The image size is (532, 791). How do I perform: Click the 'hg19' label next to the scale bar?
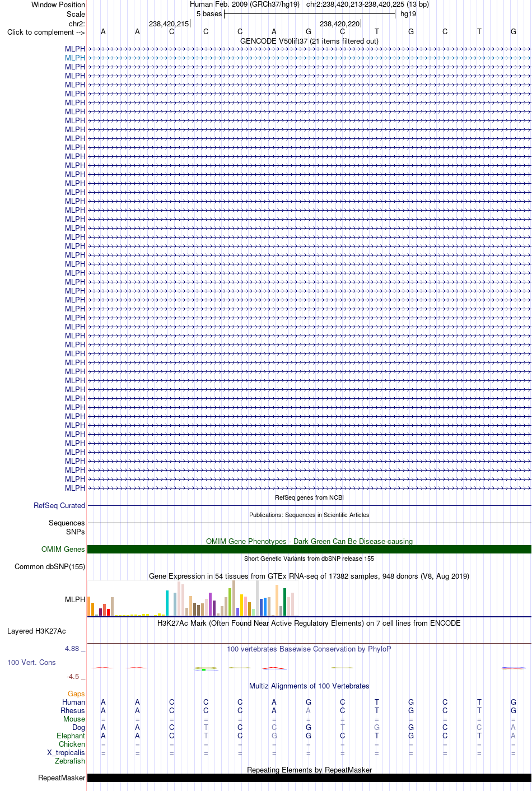(x=408, y=14)
